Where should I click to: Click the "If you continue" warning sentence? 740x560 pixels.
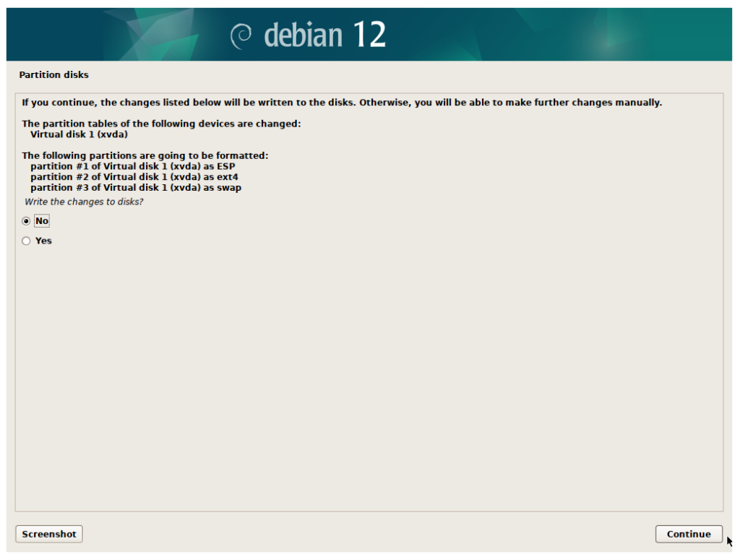[x=341, y=103]
